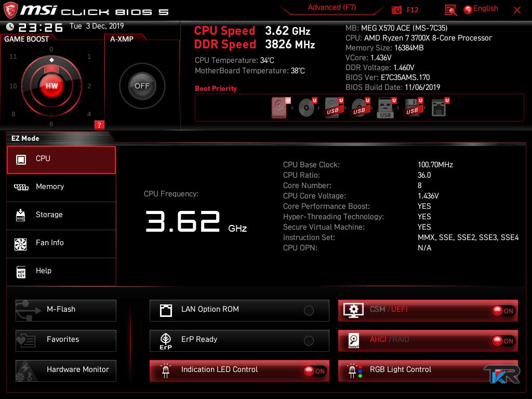Click the Storage drive icon
Screen dimensions: 532x399
(x=21, y=215)
